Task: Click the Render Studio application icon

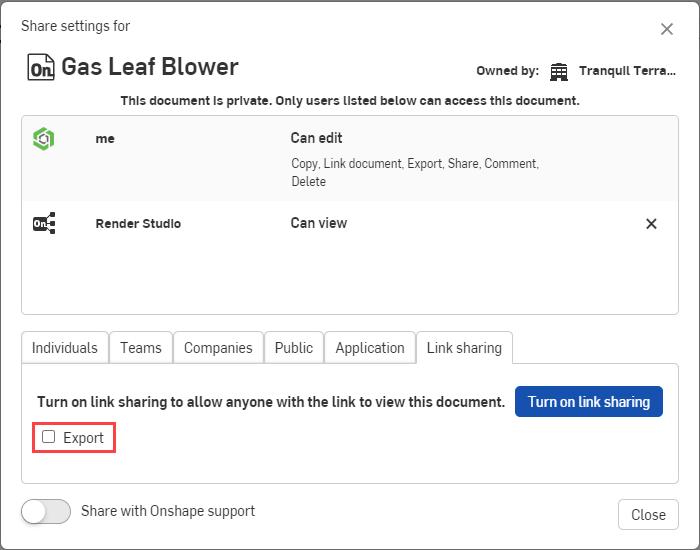Action: 43,223
